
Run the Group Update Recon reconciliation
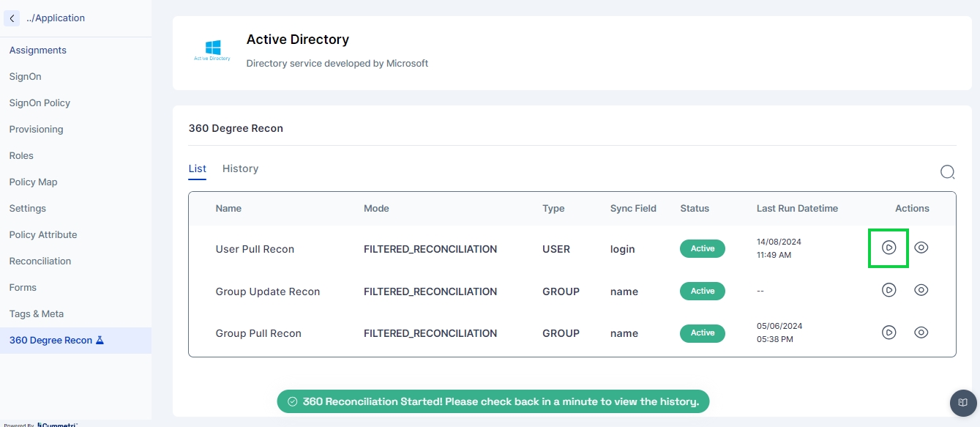click(x=889, y=290)
